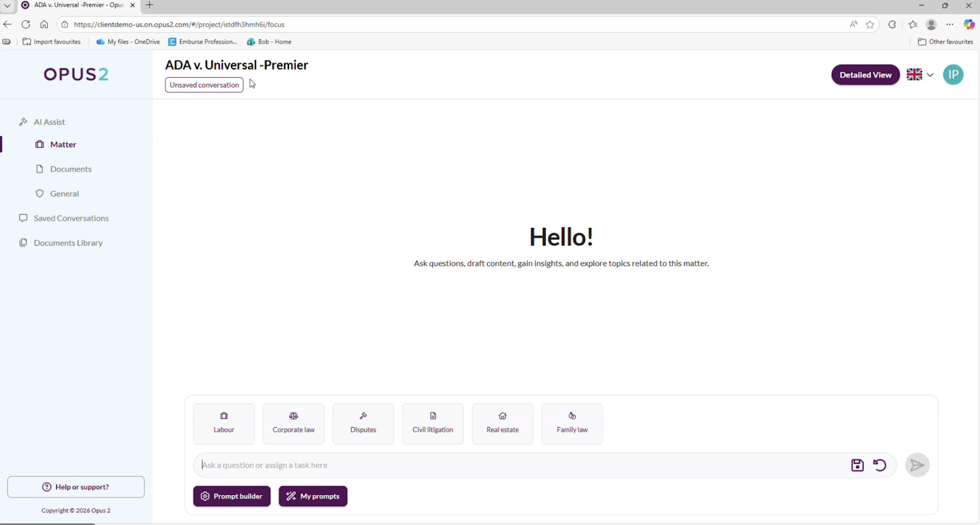Choose the Disputes gavel tile
Viewport: 980px width, 525px height.
[x=363, y=423]
